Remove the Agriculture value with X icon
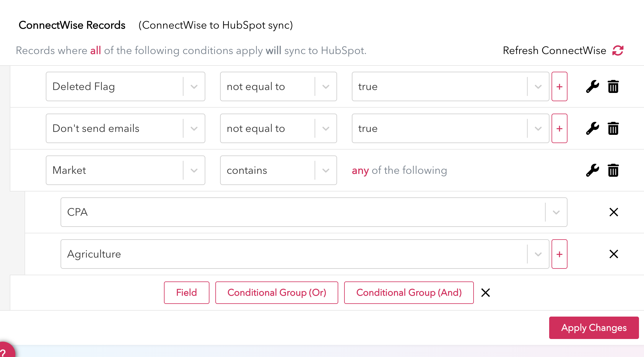The image size is (644, 357). (614, 254)
